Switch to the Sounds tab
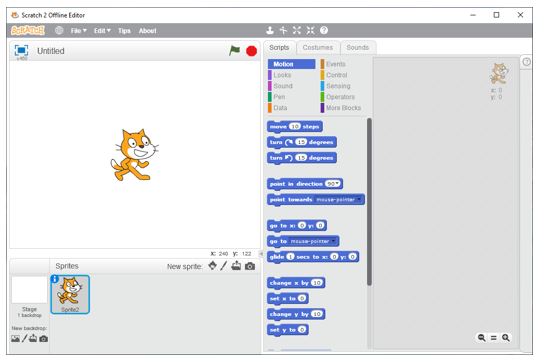Image resolution: width=545 pixels, height=363 pixels. point(358,48)
